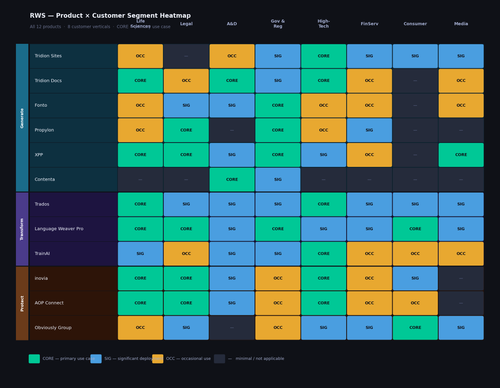Select the High-Tech column header
Image resolution: width=500 pixels, height=388 pixels.
324,24
